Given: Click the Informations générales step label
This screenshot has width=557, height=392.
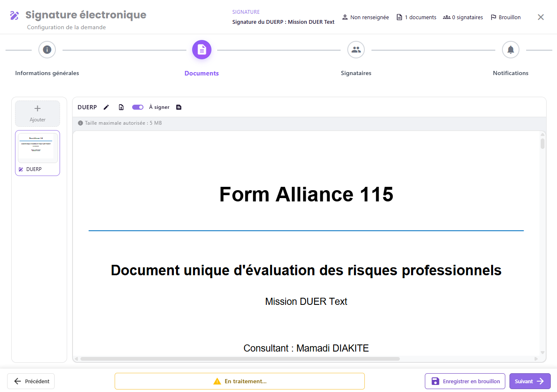Looking at the screenshot, I should (x=47, y=73).
